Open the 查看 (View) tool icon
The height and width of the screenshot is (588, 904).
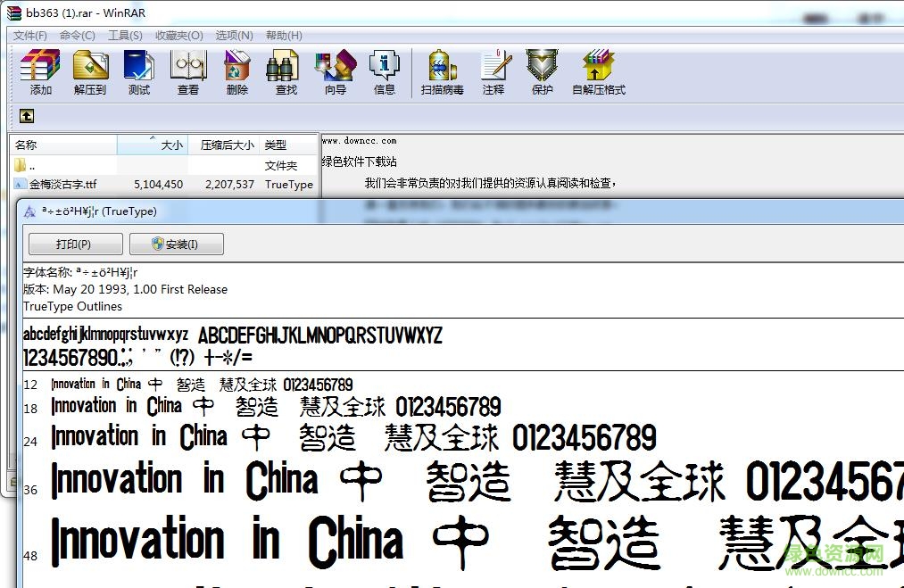tap(187, 71)
